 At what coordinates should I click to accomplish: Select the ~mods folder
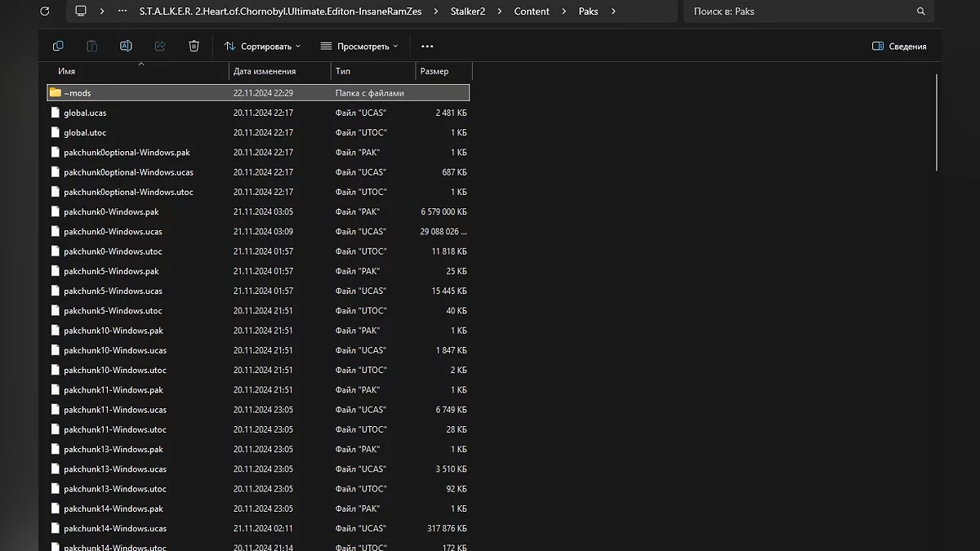pyautogui.click(x=78, y=93)
